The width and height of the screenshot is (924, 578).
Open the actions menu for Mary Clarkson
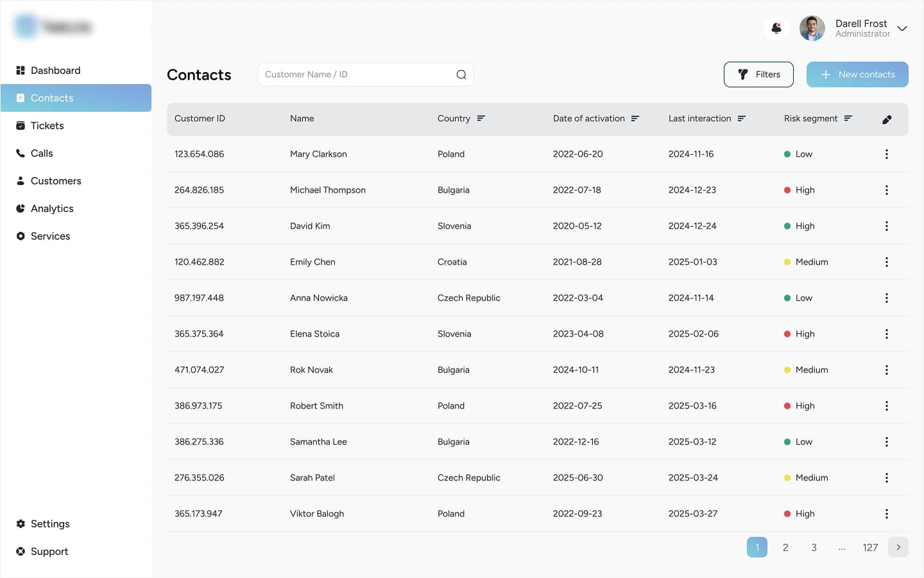pyautogui.click(x=887, y=154)
